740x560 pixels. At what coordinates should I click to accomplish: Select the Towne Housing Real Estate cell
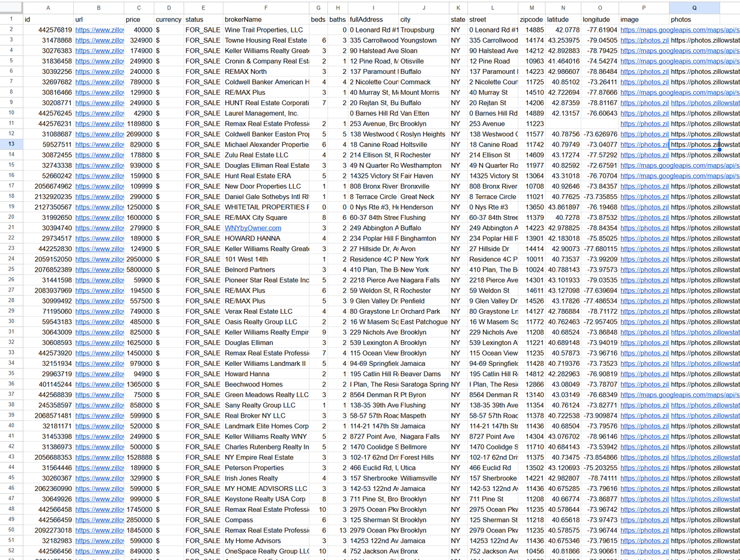[266, 40]
